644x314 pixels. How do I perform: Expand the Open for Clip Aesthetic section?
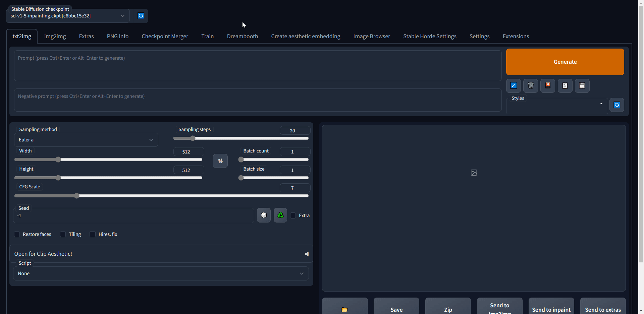(x=161, y=254)
